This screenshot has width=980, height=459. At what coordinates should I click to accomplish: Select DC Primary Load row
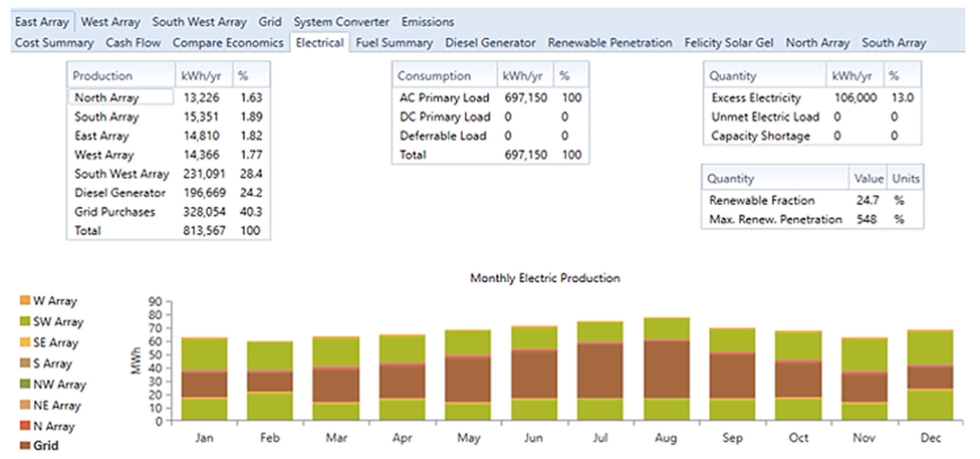(x=490, y=117)
